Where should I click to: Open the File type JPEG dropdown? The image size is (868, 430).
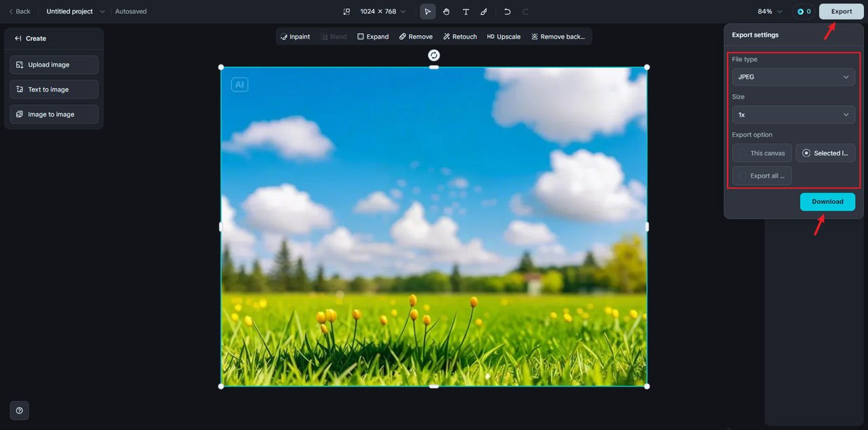tap(793, 77)
